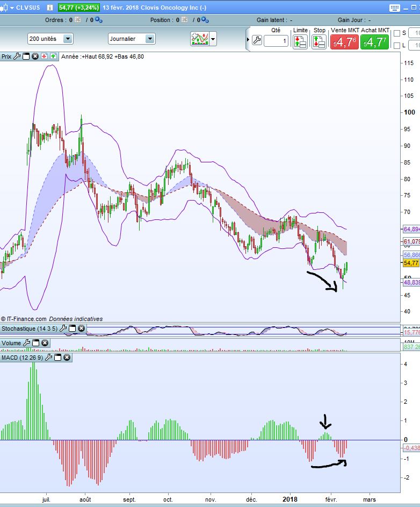
Task: Open MACD indicator wrench settings
Action: 48,358
